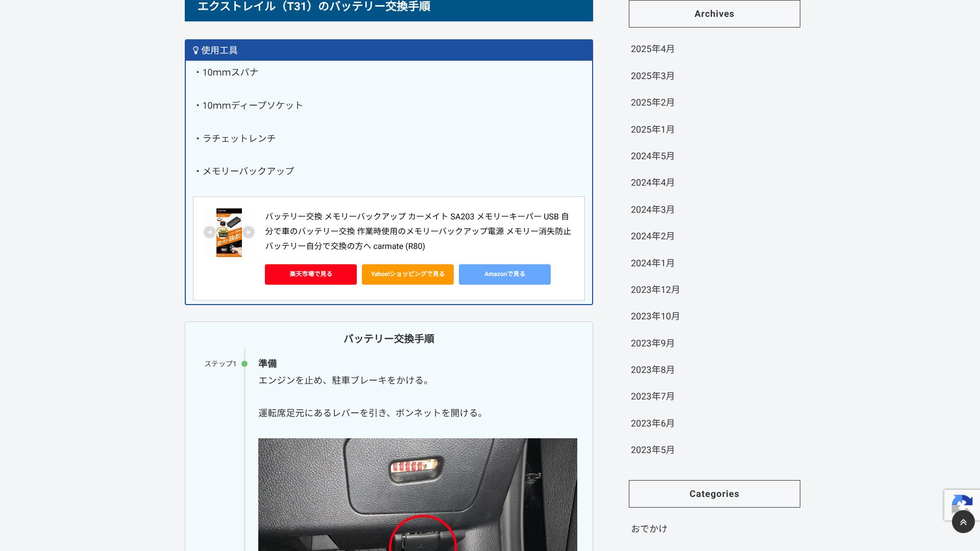This screenshot has height=551, width=980.
Task: Open the 2025年1月 archive
Action: (x=652, y=130)
